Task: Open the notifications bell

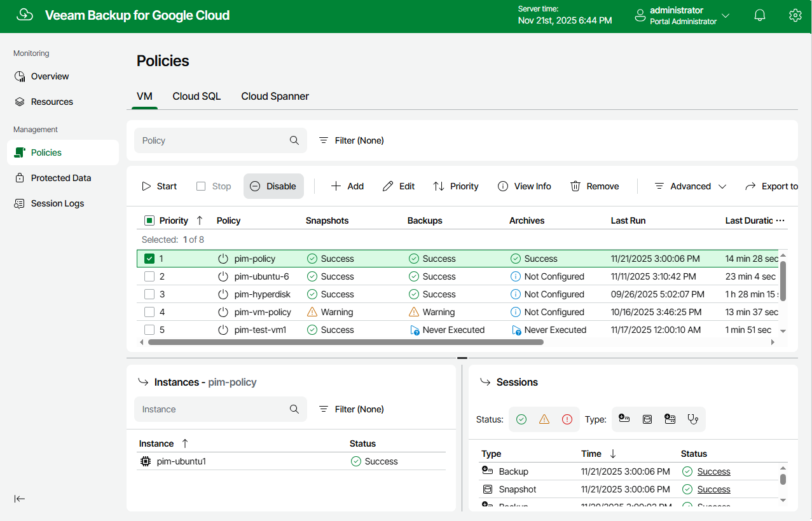Action: (x=760, y=15)
